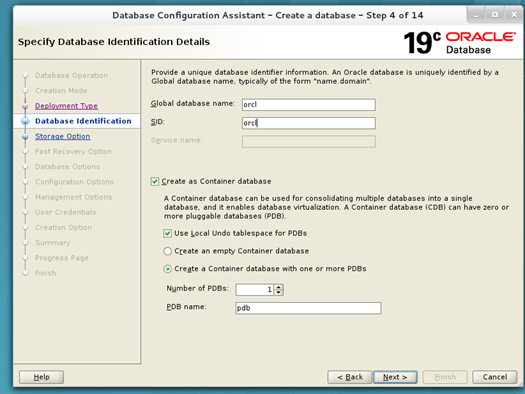Screen dimensions: 525x394
Task: Maximize the Database Configuration Assistant window
Action: [495, 15]
